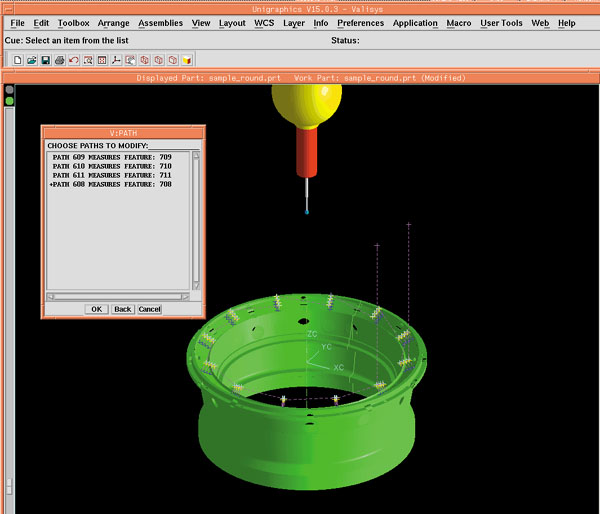Click up arrow of path list scrollbar
The height and width of the screenshot is (514, 600).
(196, 155)
